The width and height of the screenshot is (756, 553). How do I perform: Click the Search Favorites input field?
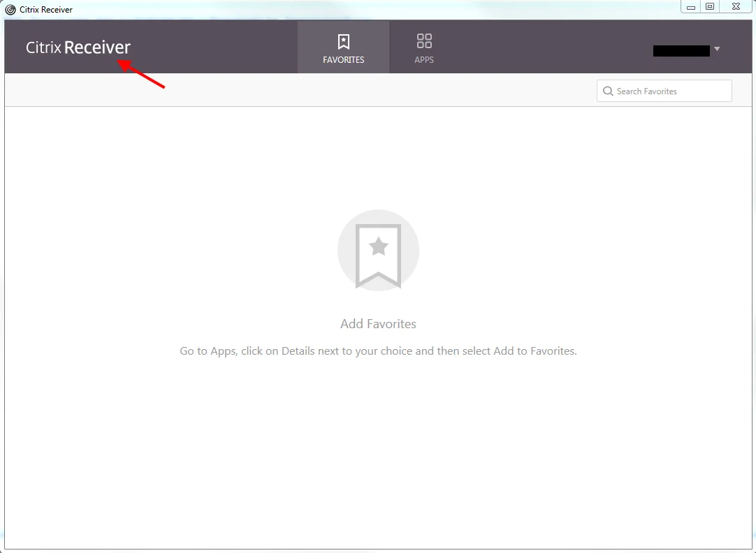point(664,91)
